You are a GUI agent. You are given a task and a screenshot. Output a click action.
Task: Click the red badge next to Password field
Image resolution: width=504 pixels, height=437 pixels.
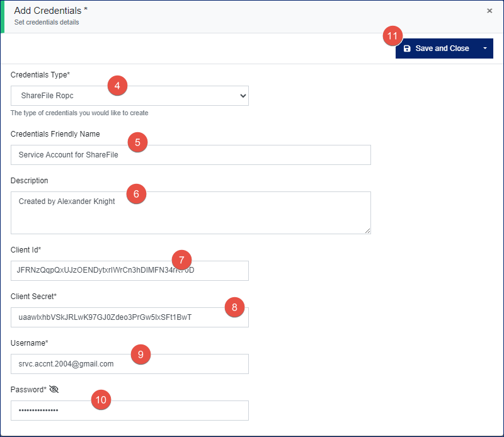click(x=101, y=400)
